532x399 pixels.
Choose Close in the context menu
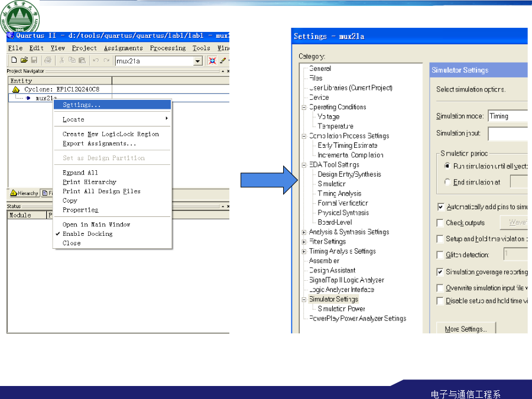coord(112,244)
